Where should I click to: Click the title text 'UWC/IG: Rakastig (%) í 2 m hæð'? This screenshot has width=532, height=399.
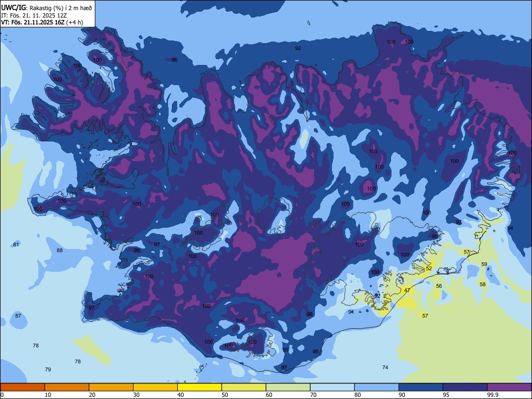coord(46,7)
